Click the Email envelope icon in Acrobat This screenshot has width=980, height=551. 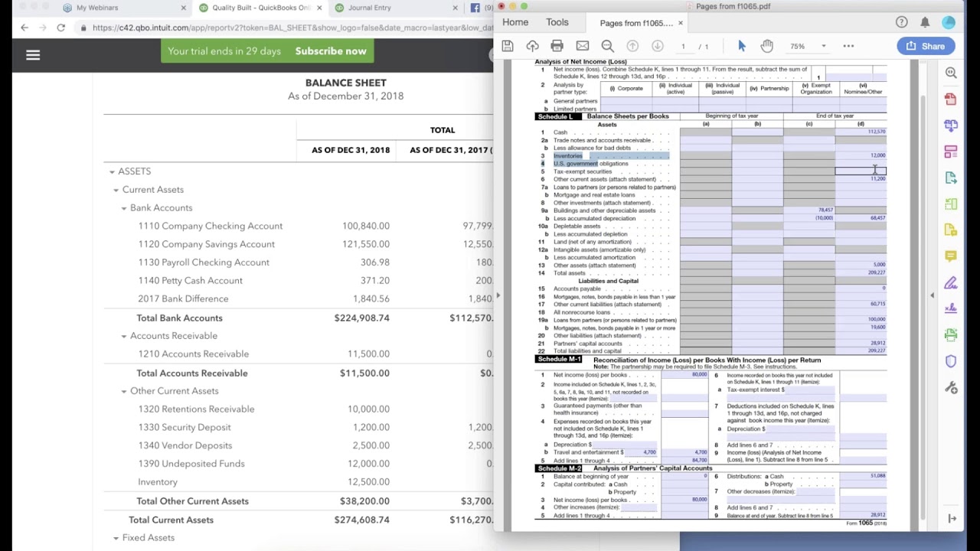pos(583,46)
